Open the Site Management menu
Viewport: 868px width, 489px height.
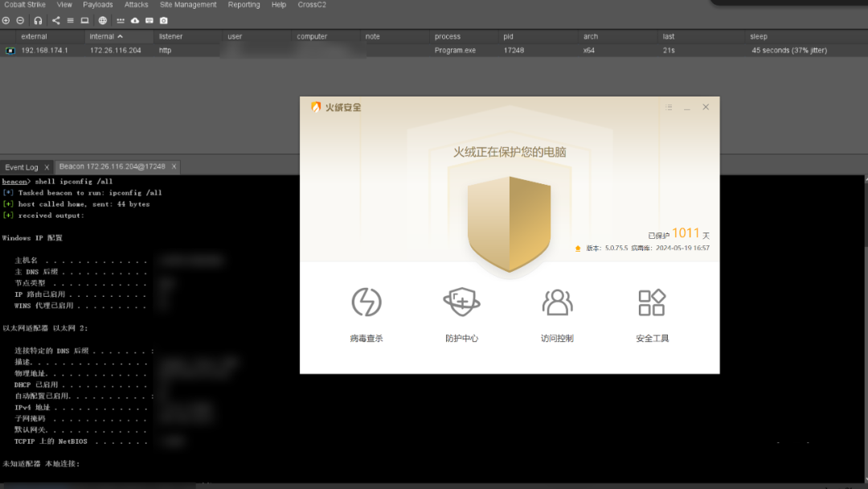[188, 5]
